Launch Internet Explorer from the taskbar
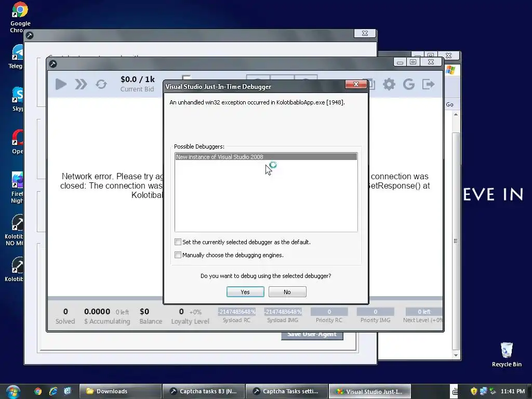532x399 pixels. (x=53, y=391)
